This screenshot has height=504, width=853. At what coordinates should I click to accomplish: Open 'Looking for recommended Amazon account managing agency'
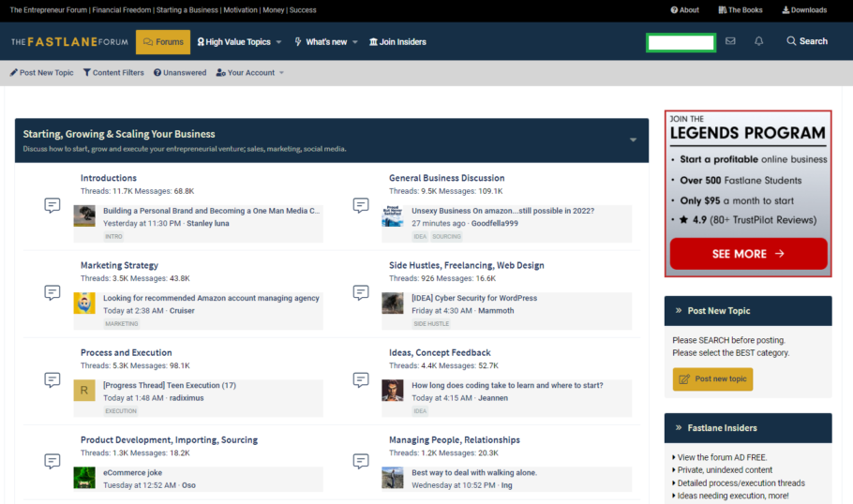tap(211, 298)
